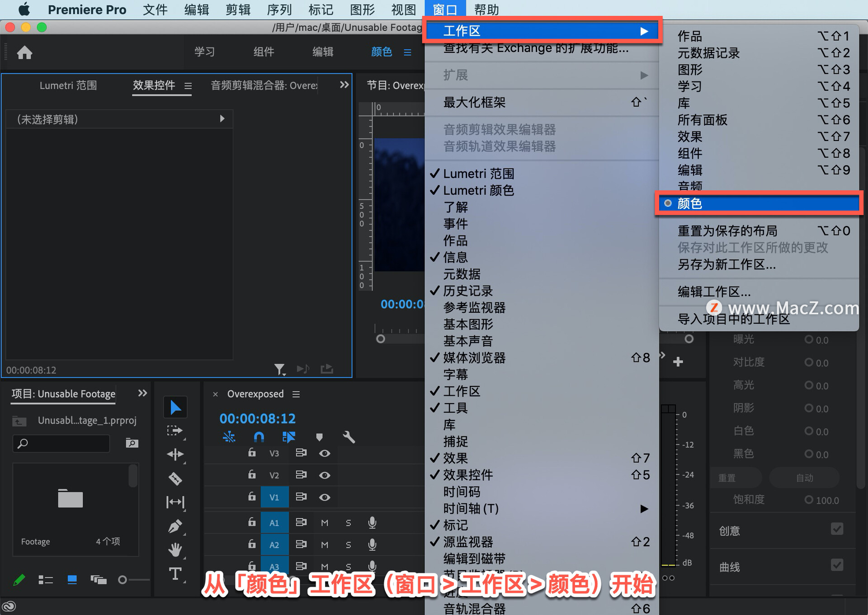The height and width of the screenshot is (615, 868).
Task: Select the Type tool
Action: pyautogui.click(x=175, y=574)
